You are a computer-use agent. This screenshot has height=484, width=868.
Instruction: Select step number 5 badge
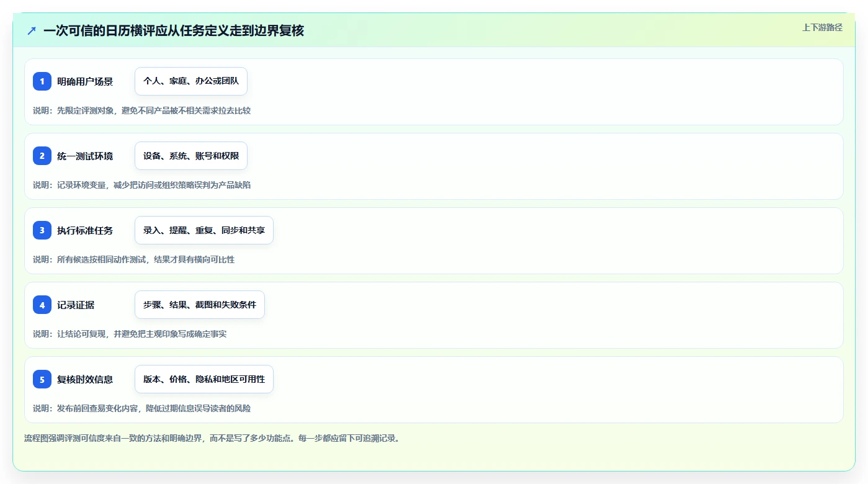tap(42, 379)
